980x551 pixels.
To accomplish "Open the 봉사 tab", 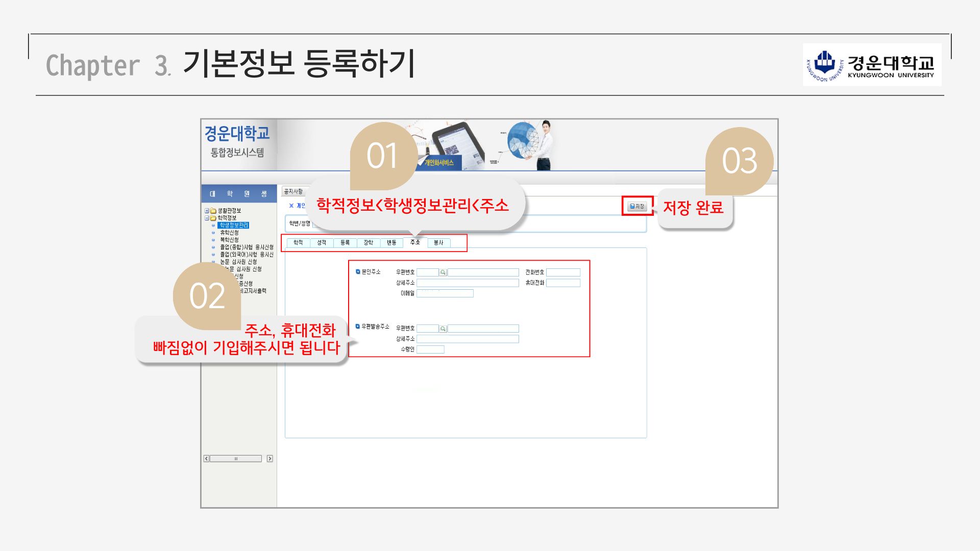I will [x=438, y=243].
